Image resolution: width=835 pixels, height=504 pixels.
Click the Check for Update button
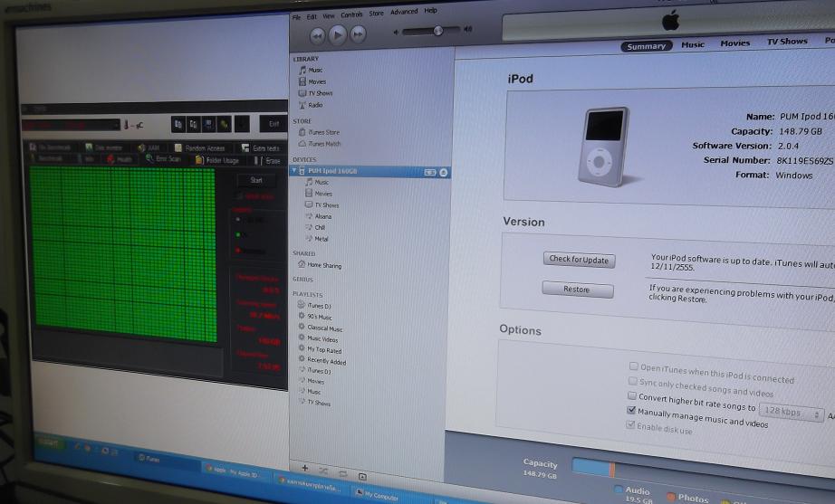[x=579, y=260]
